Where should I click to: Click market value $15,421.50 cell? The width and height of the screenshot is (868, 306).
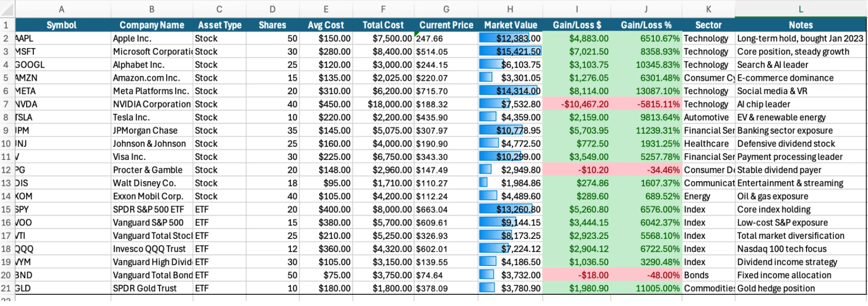pyautogui.click(x=510, y=51)
